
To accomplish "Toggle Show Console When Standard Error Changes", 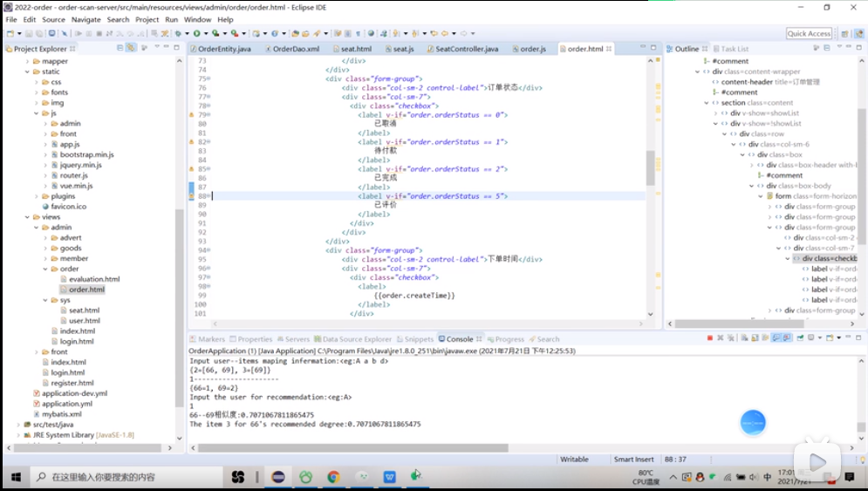I will tap(787, 338).
